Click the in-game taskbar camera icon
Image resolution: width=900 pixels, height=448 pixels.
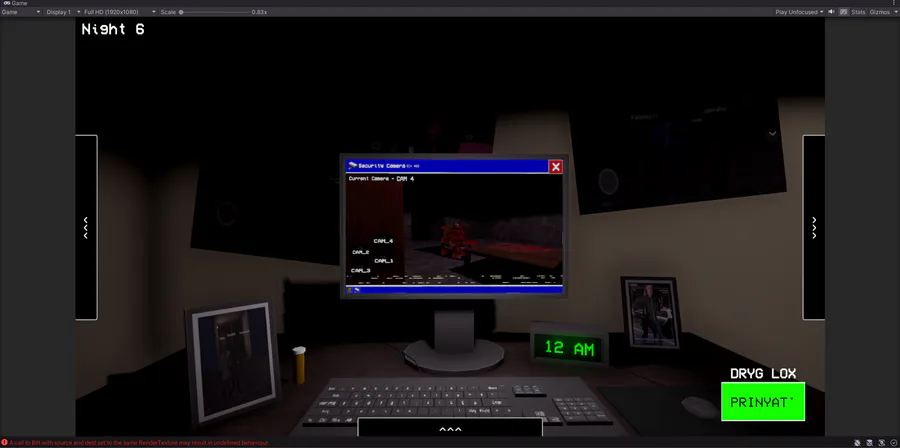coord(357,290)
